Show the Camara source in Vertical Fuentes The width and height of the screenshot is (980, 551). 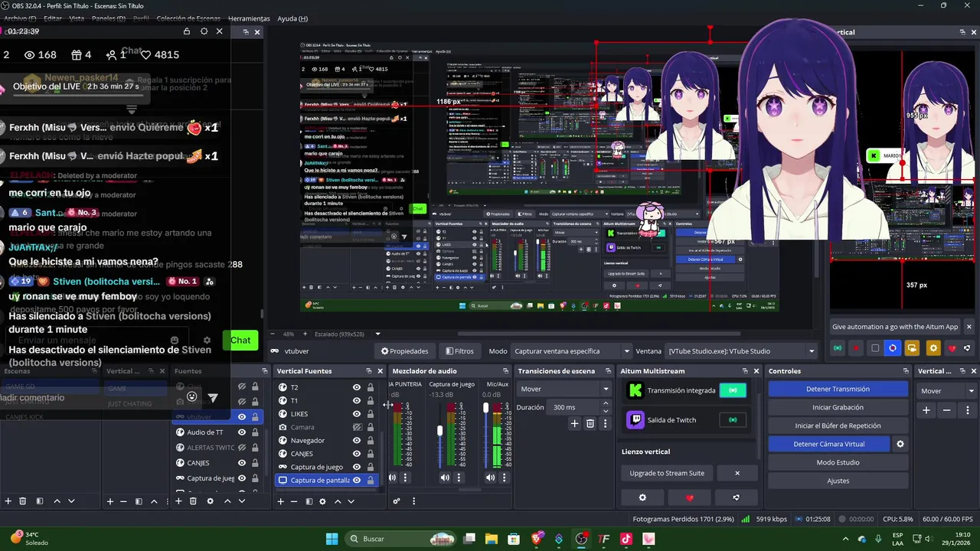point(357,427)
